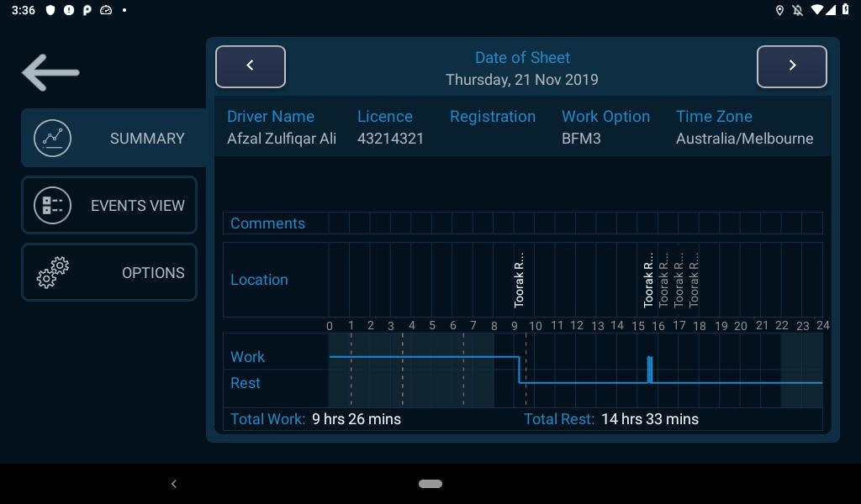Tap the Android back navigation arrow
The image size is (861, 504).
pos(173,484)
